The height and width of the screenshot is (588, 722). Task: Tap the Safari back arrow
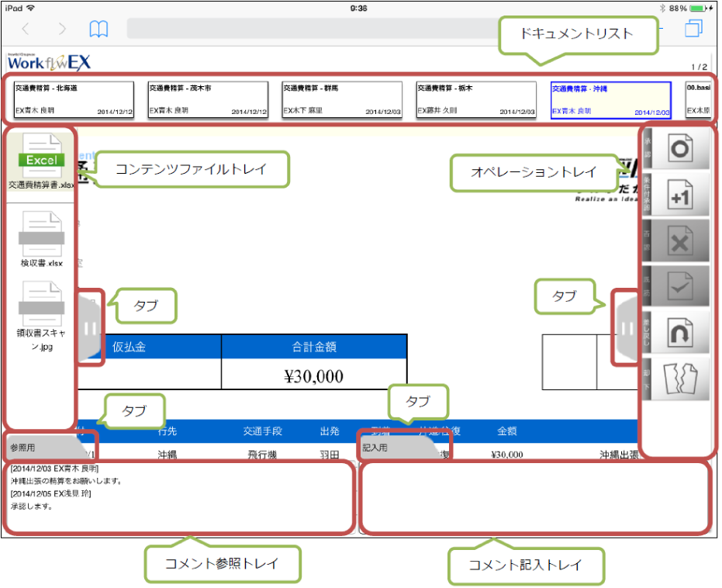pyautogui.click(x=26, y=29)
